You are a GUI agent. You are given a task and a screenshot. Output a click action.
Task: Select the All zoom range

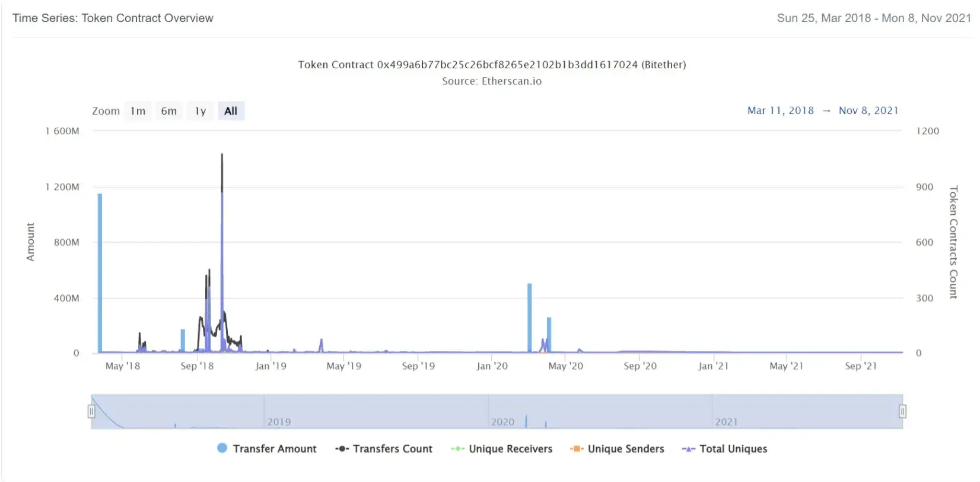pyautogui.click(x=231, y=111)
